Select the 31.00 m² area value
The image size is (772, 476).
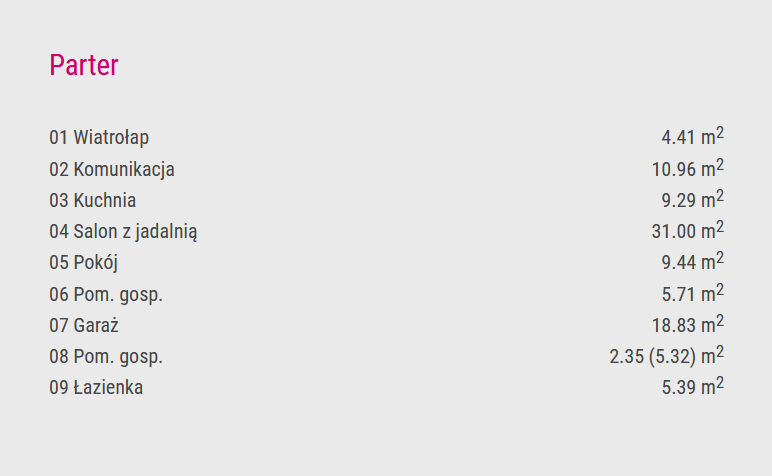point(688,230)
